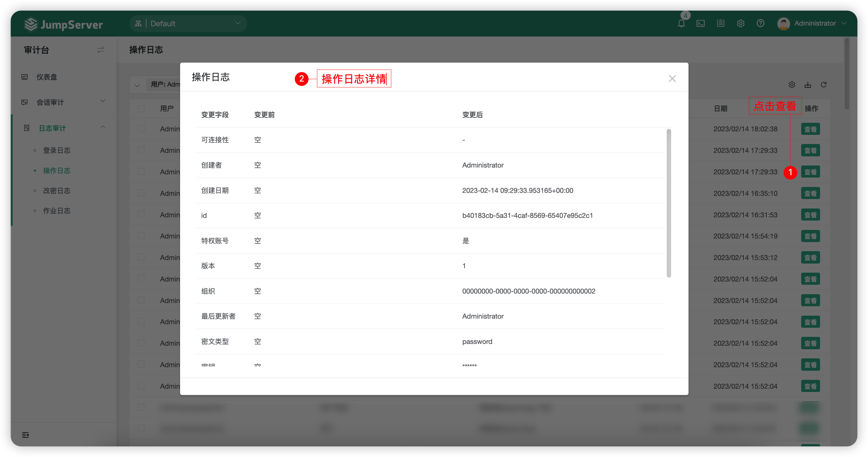Open 改密日志 submenu item
The width and height of the screenshot is (868, 457).
(x=56, y=191)
